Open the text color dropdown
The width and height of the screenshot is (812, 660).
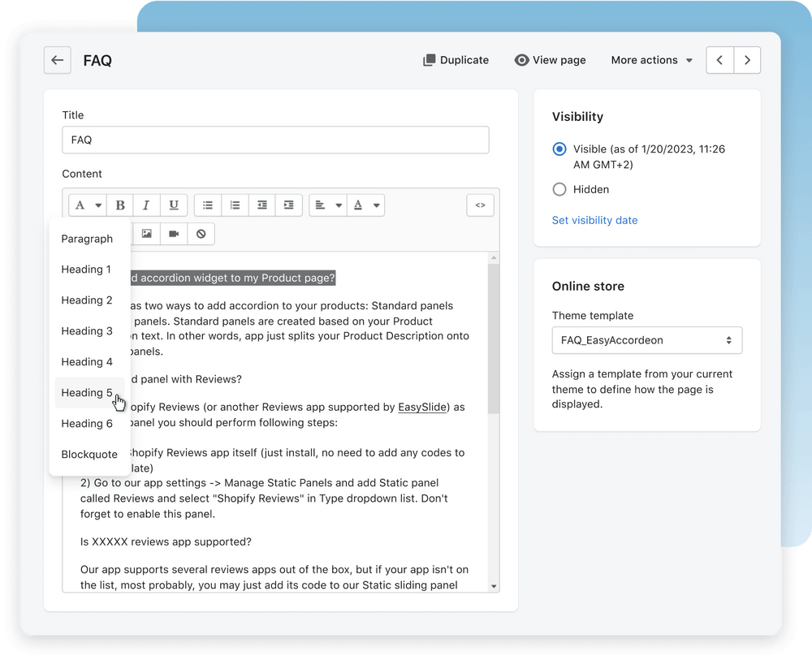pos(365,205)
